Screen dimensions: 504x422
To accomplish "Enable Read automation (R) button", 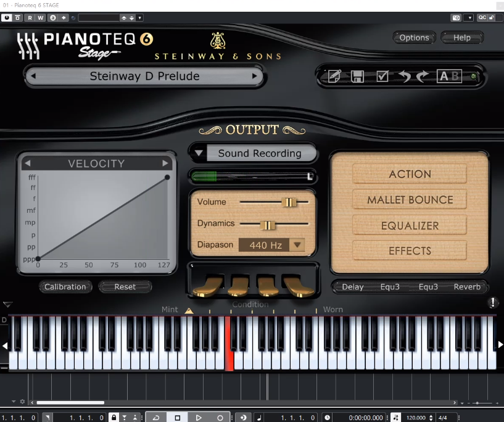I will pos(30,18).
